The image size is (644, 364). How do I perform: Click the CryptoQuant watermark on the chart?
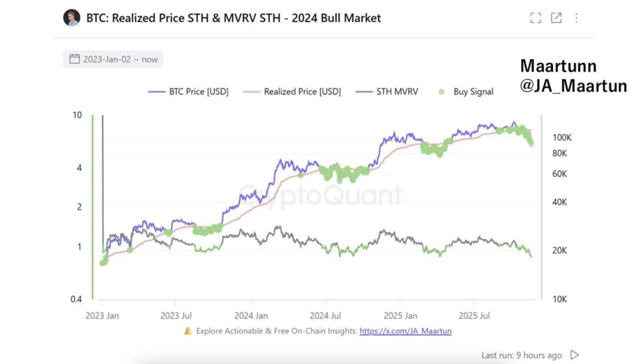click(321, 195)
